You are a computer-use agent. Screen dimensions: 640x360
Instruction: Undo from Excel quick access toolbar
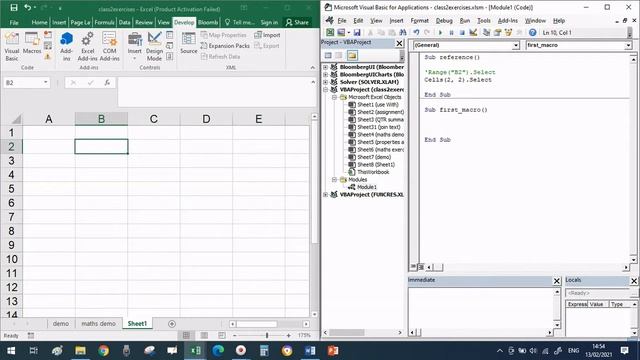(27, 8)
